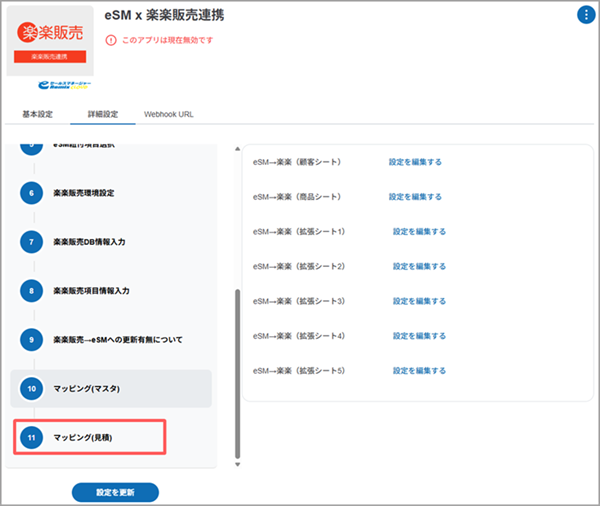600x506 pixels.
Task: Switch to the Webhook URL tab
Action: pos(169,114)
